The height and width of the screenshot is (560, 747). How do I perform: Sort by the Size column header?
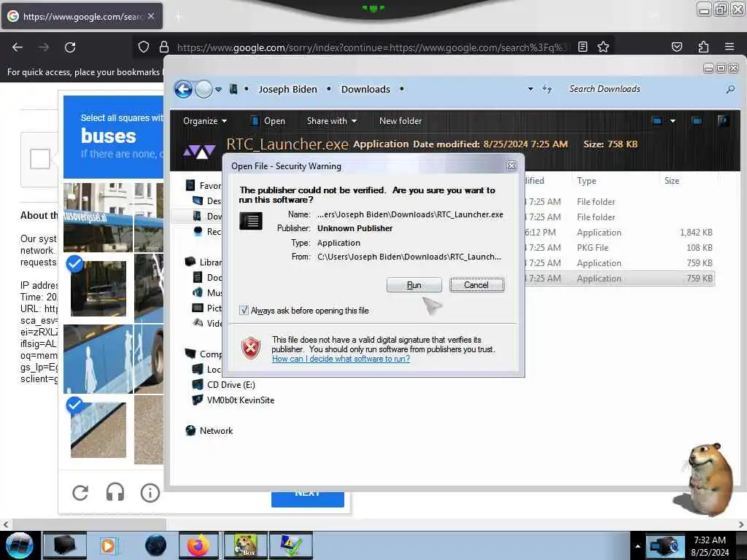(x=672, y=181)
